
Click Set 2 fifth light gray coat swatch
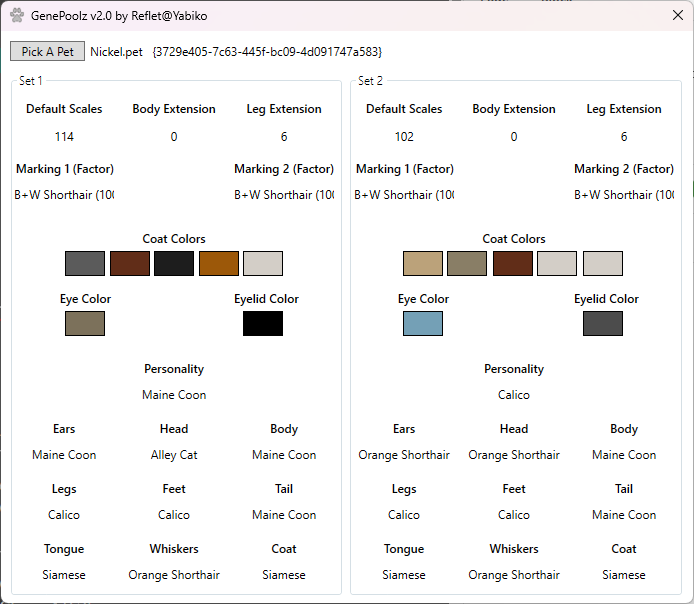(x=603, y=263)
